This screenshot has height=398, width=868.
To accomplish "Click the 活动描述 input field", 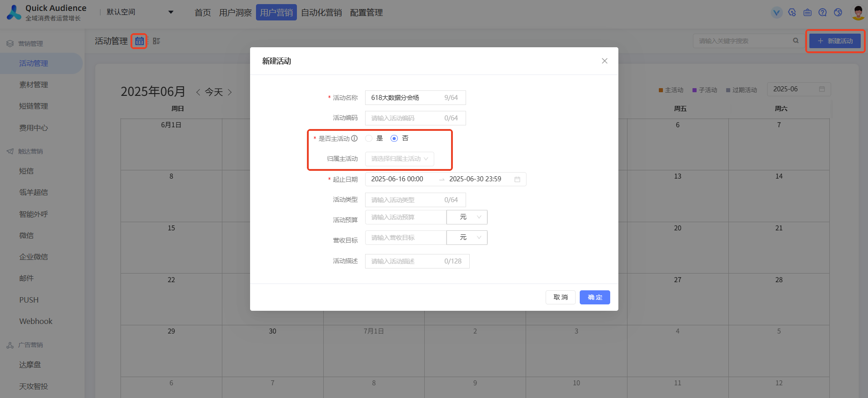I will pyautogui.click(x=417, y=261).
